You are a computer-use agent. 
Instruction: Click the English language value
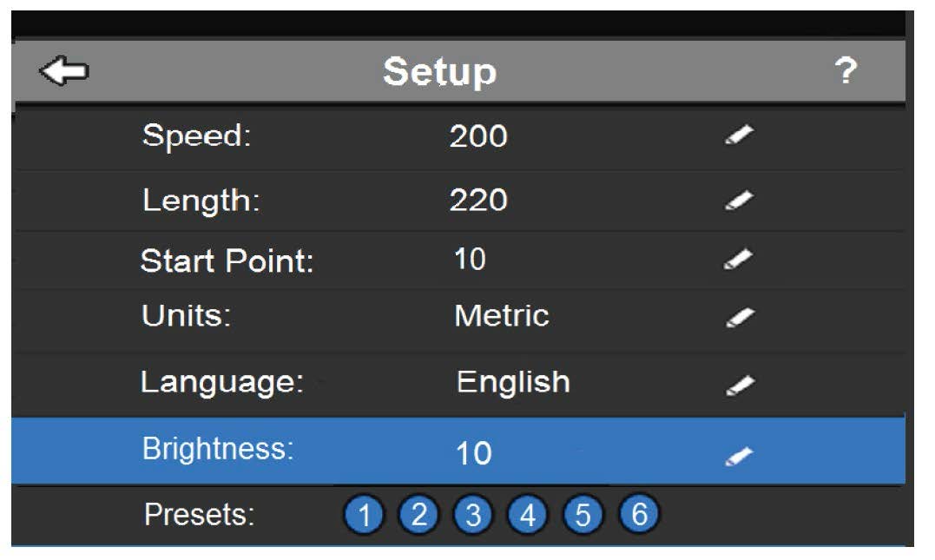(513, 382)
